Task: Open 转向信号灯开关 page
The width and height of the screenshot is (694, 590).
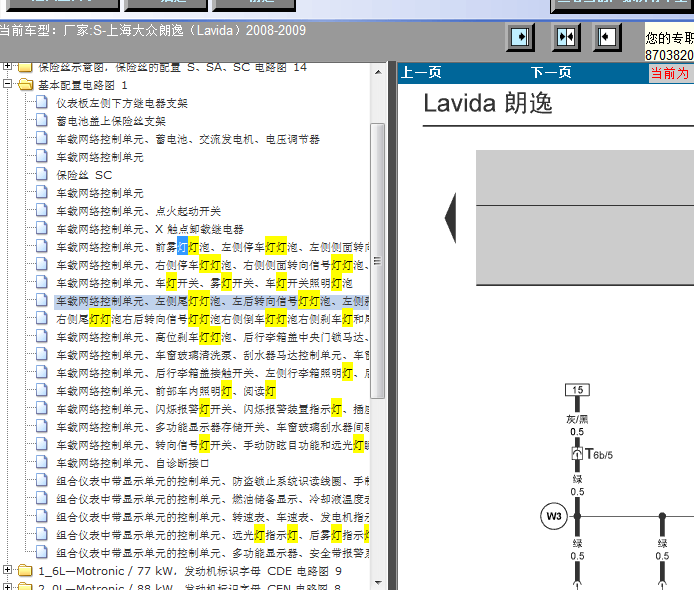Action: 212,445
